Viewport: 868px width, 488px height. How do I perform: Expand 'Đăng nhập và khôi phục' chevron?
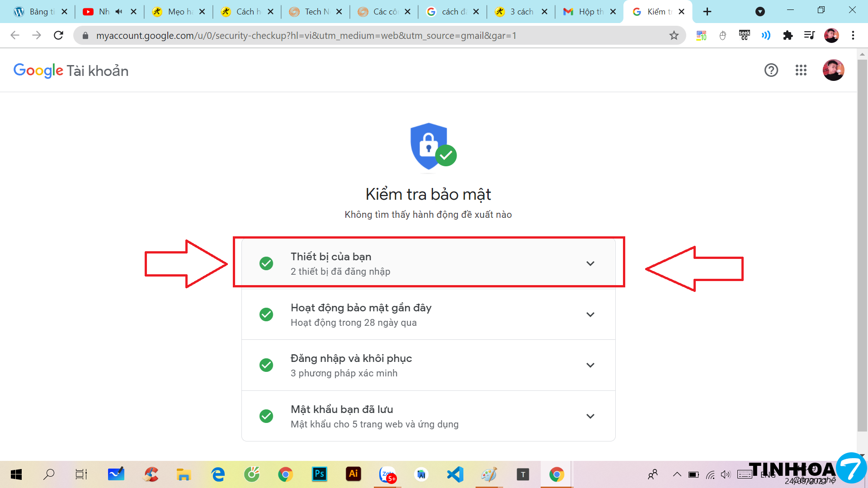[590, 365]
